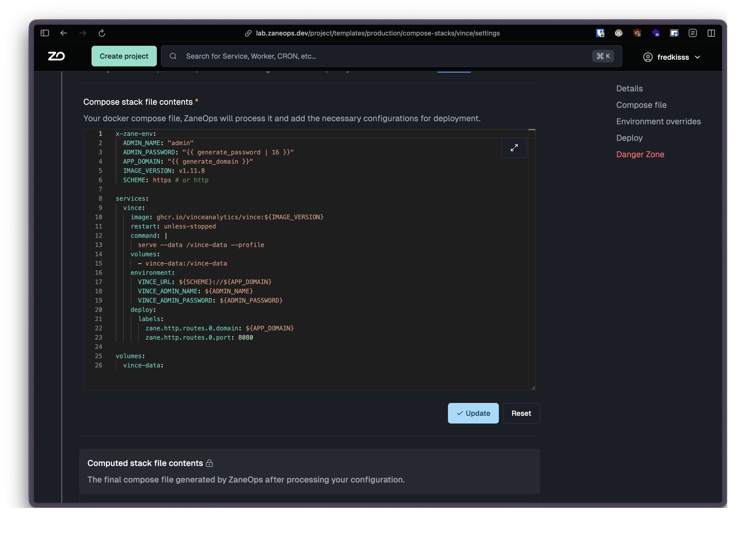Click the restart: unless-stopped line
756x546 pixels.
[x=173, y=226]
